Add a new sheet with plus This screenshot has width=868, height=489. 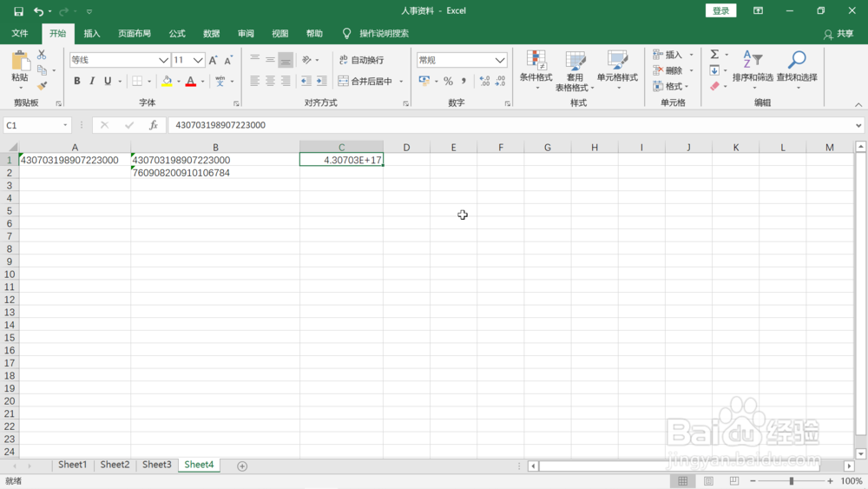click(x=242, y=466)
